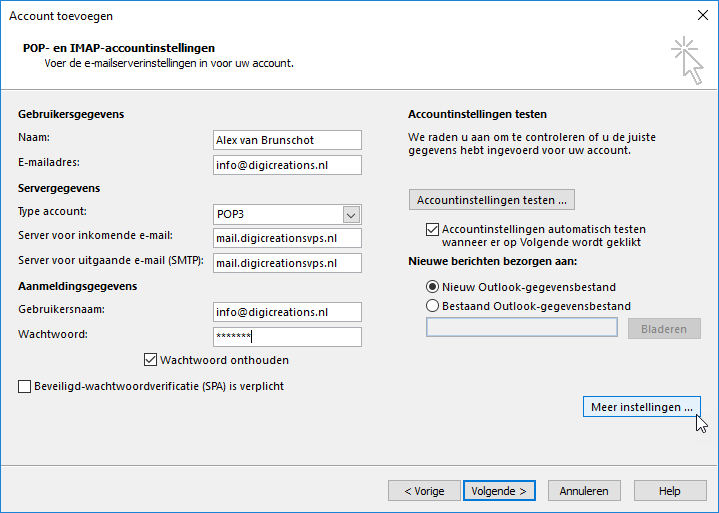
Task: Edit the incoming mail server field
Action: [x=287, y=238]
